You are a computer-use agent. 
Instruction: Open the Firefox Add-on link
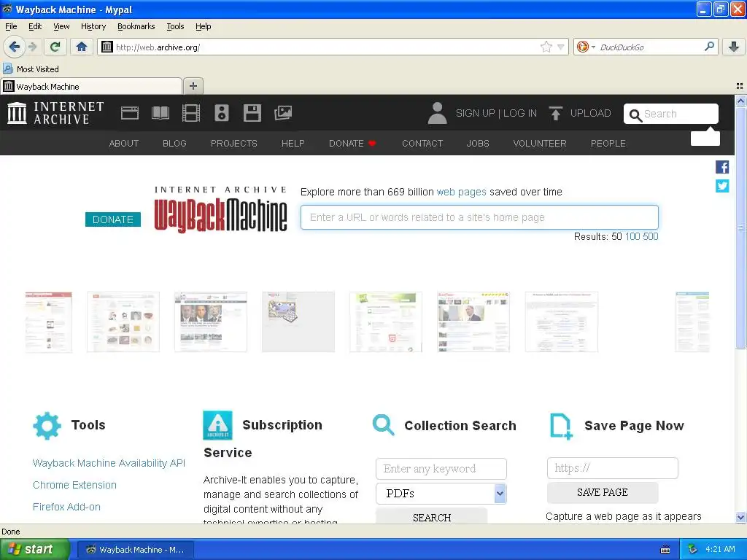66,507
